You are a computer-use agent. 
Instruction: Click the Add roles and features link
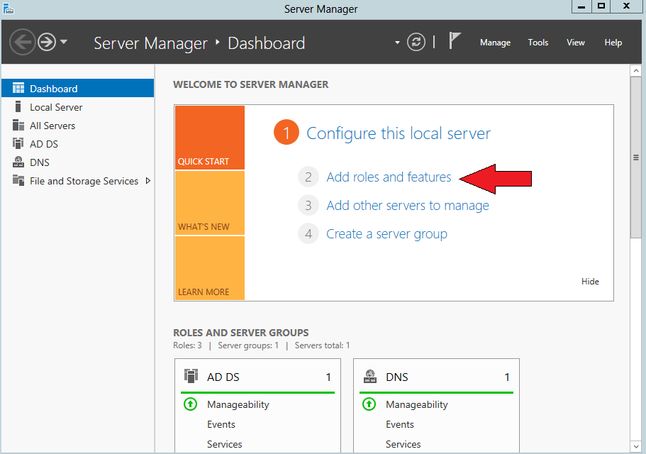389,177
